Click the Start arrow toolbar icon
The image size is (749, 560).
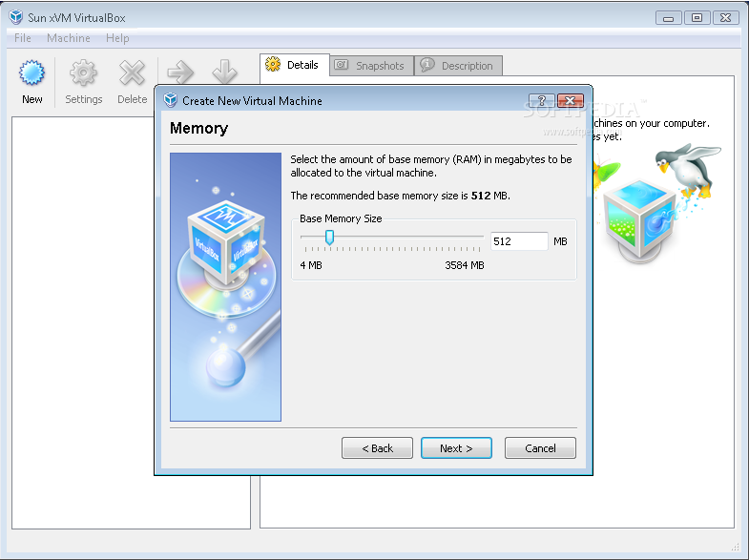point(180,73)
